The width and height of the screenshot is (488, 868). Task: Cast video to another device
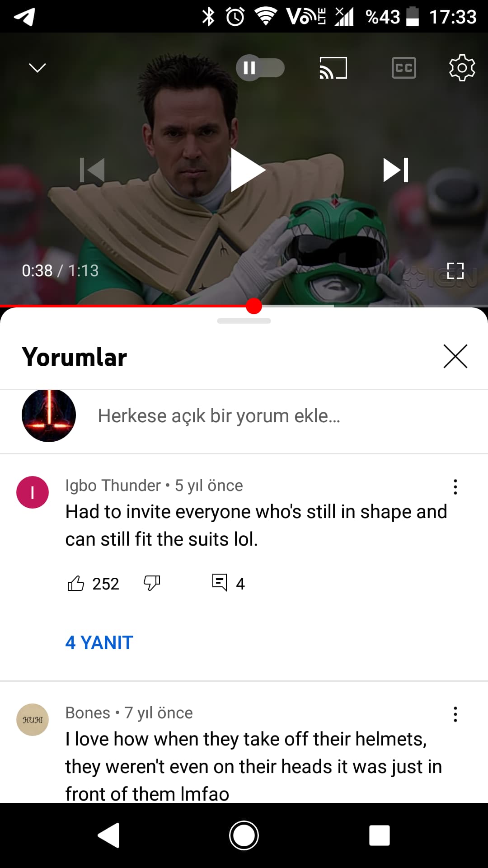(x=333, y=68)
